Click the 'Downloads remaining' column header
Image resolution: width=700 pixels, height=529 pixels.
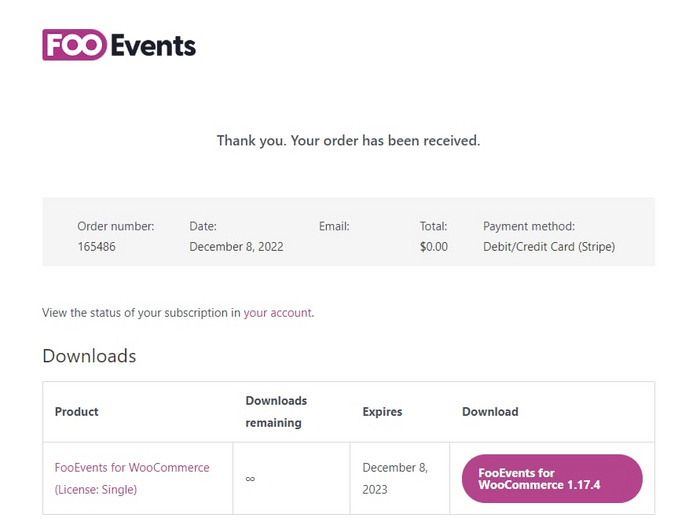(x=276, y=412)
